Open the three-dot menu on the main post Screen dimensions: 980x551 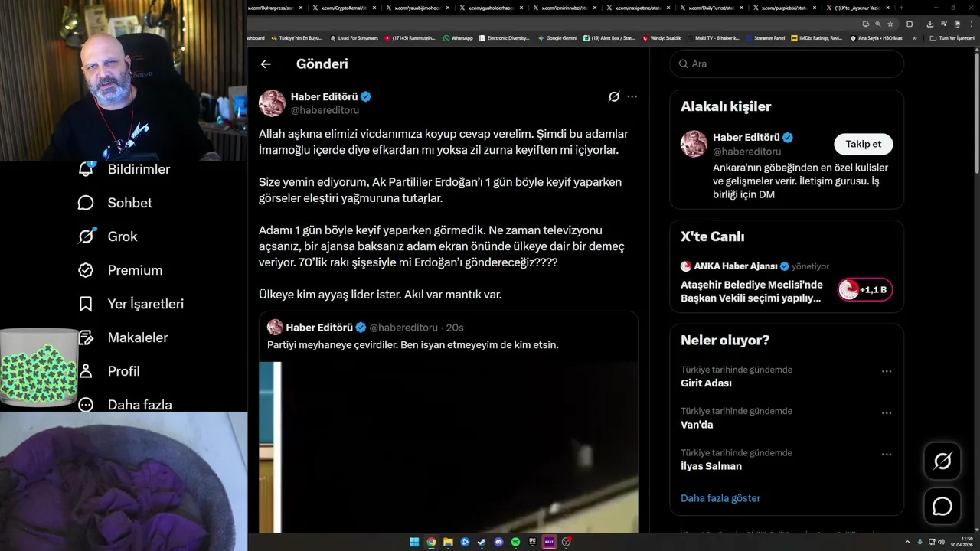632,96
